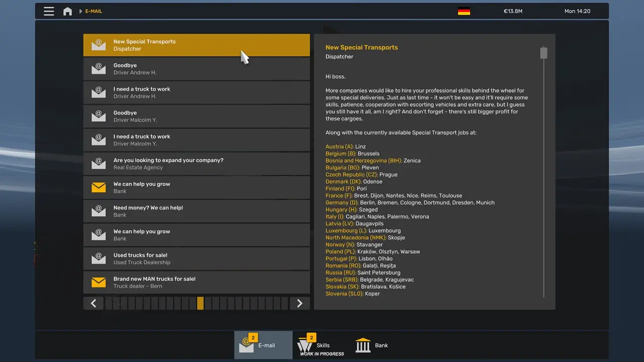The image size is (644, 362).
Task: Click the North Macedonia (NMK): label
Action: pos(356,237)
